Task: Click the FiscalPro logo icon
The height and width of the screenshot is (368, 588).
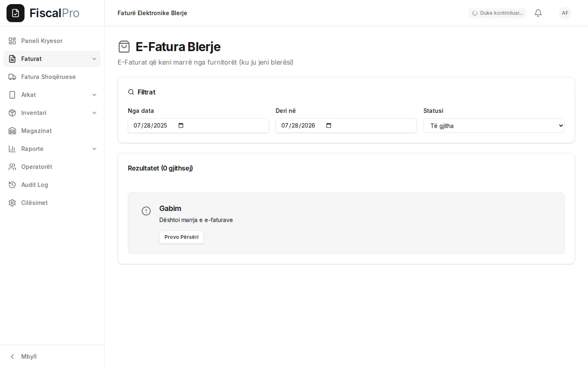Action: 16,13
